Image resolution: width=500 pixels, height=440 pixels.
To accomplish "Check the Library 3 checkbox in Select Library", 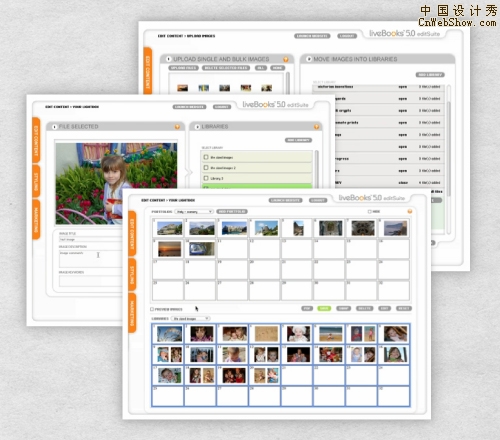I will pyautogui.click(x=206, y=178).
